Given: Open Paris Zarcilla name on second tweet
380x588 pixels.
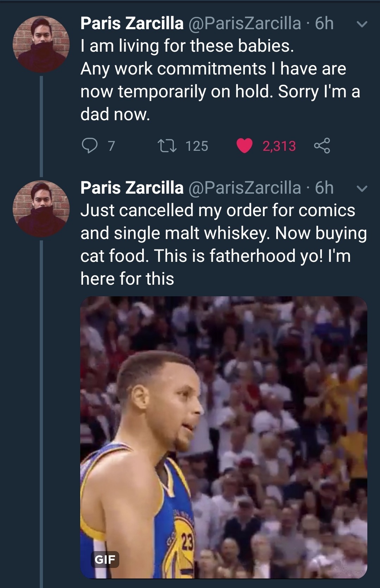Looking at the screenshot, I should click(x=132, y=188).
